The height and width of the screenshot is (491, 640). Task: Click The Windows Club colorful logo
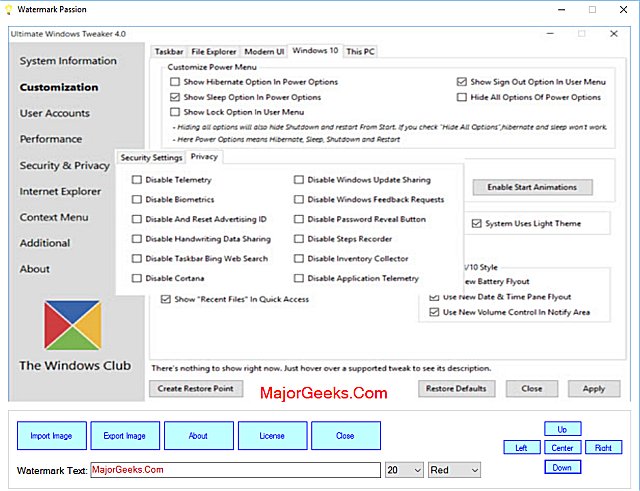[73, 325]
